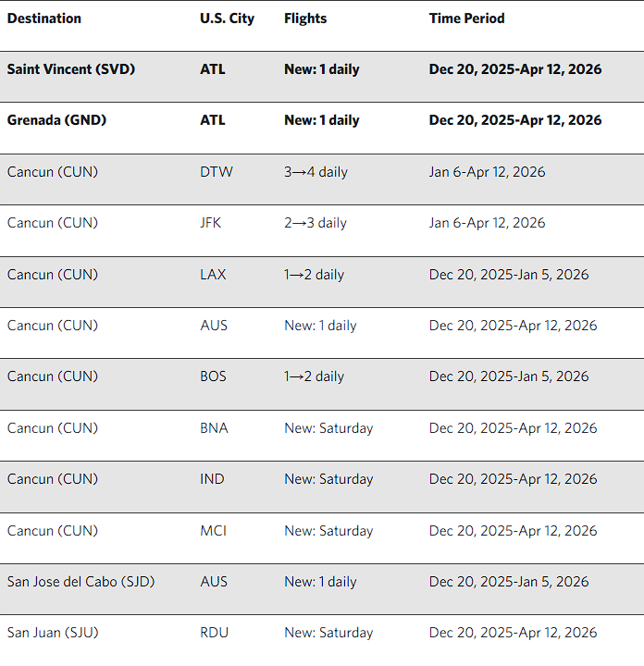Image resolution: width=644 pixels, height=666 pixels.
Task: Click the DTW city cell
Action: pyautogui.click(x=217, y=172)
